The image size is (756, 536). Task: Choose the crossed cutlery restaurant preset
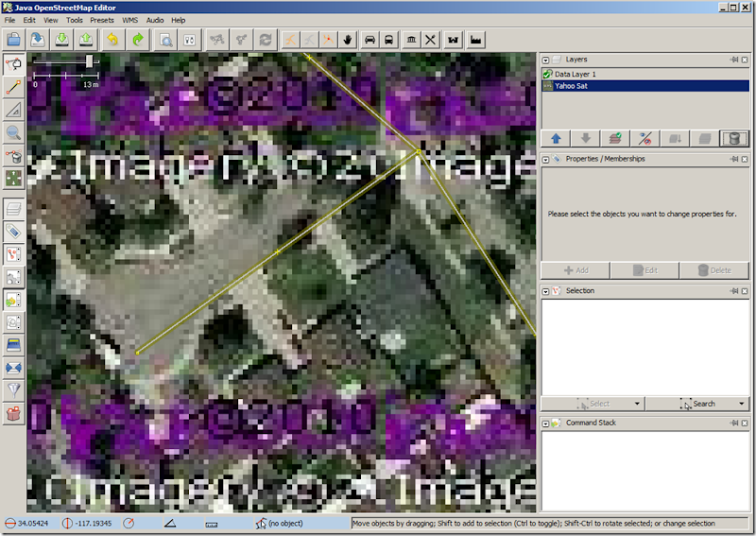click(x=430, y=40)
